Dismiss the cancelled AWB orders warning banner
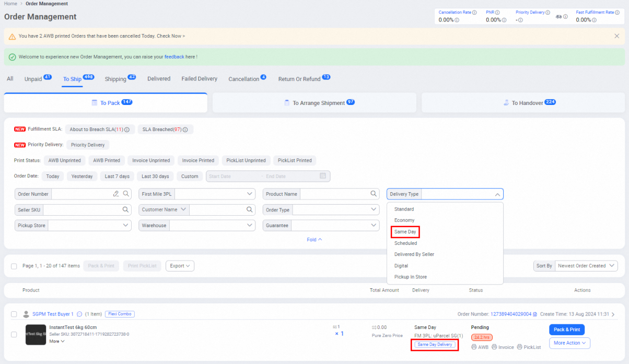Image resolution: width=629 pixels, height=364 pixels. (616, 36)
